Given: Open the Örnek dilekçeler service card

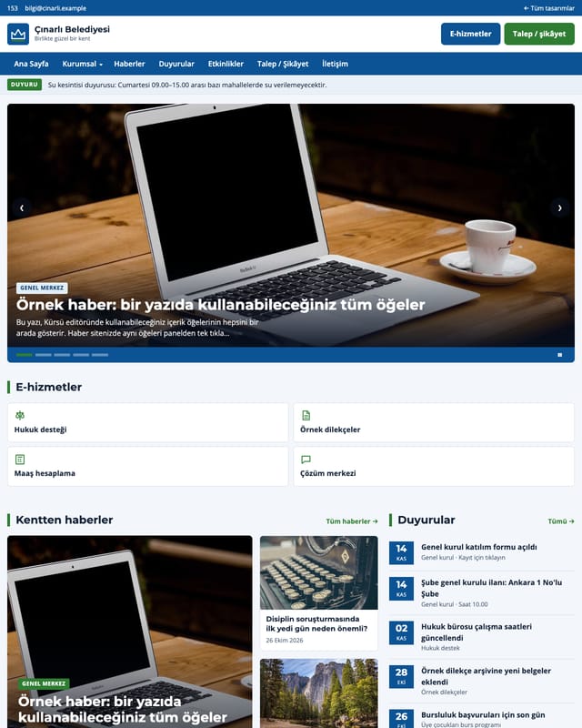Looking at the screenshot, I should click(x=434, y=422).
